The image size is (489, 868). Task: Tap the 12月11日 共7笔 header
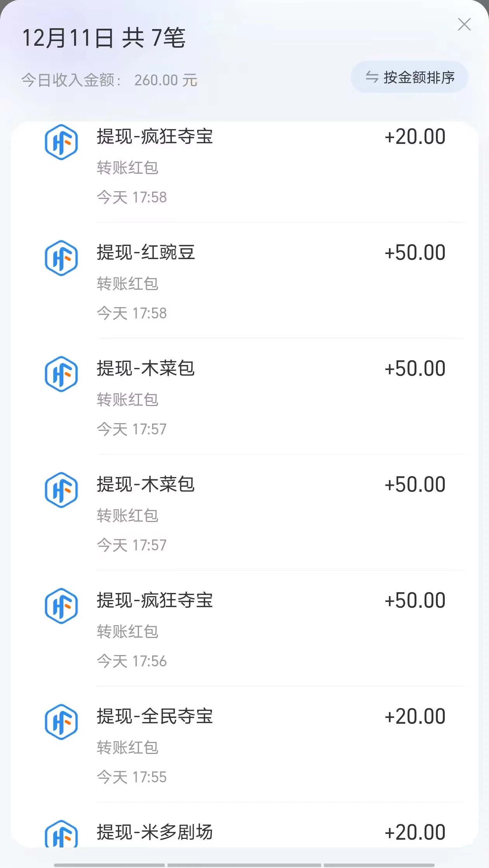click(x=104, y=38)
